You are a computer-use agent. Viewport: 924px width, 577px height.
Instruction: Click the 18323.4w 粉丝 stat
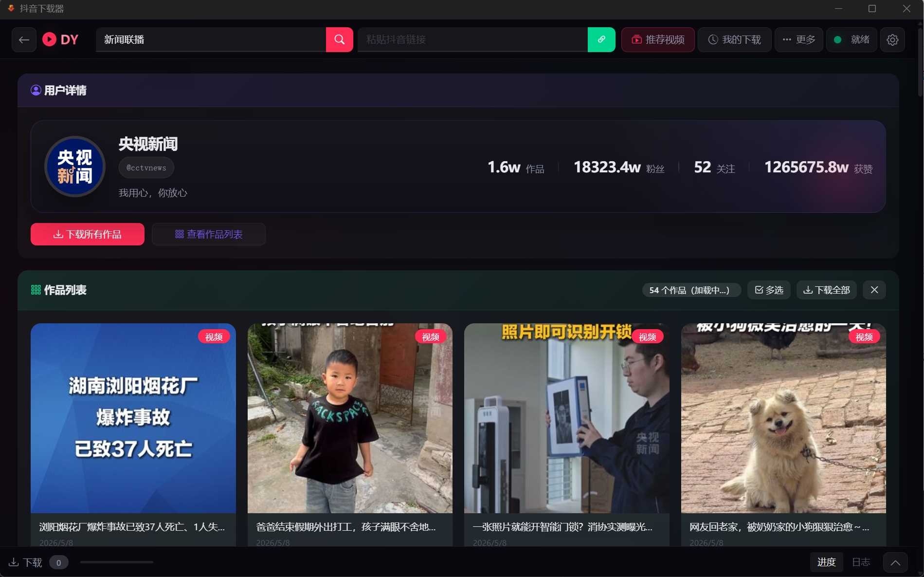tap(619, 168)
